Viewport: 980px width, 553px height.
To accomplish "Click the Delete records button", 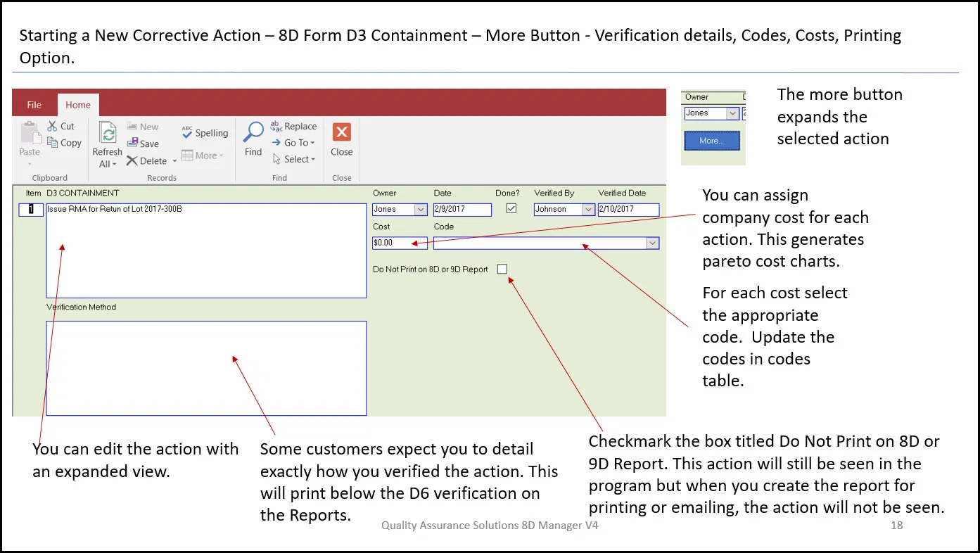I will tap(132, 161).
